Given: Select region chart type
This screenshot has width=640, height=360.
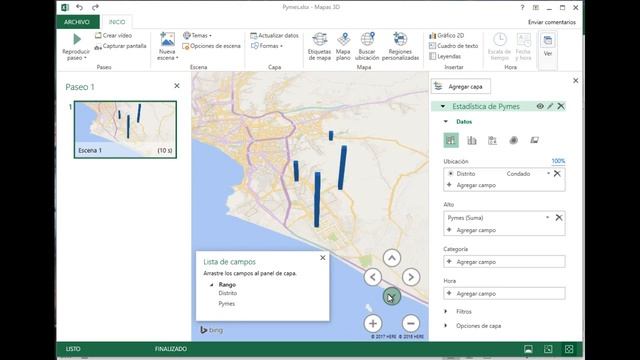Looking at the screenshot, I should pos(534,140).
